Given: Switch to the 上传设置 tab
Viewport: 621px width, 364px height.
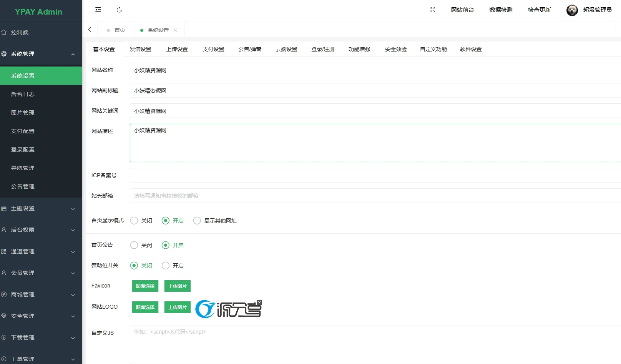Looking at the screenshot, I should coord(177,49).
